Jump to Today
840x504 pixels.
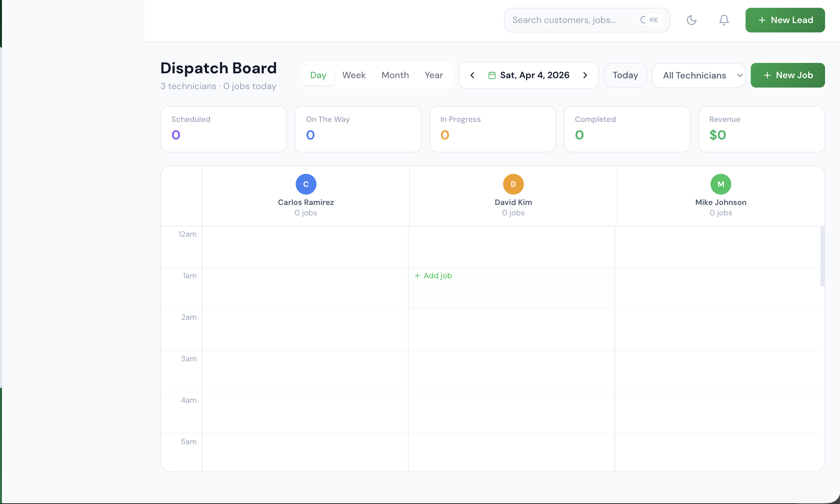(x=625, y=75)
